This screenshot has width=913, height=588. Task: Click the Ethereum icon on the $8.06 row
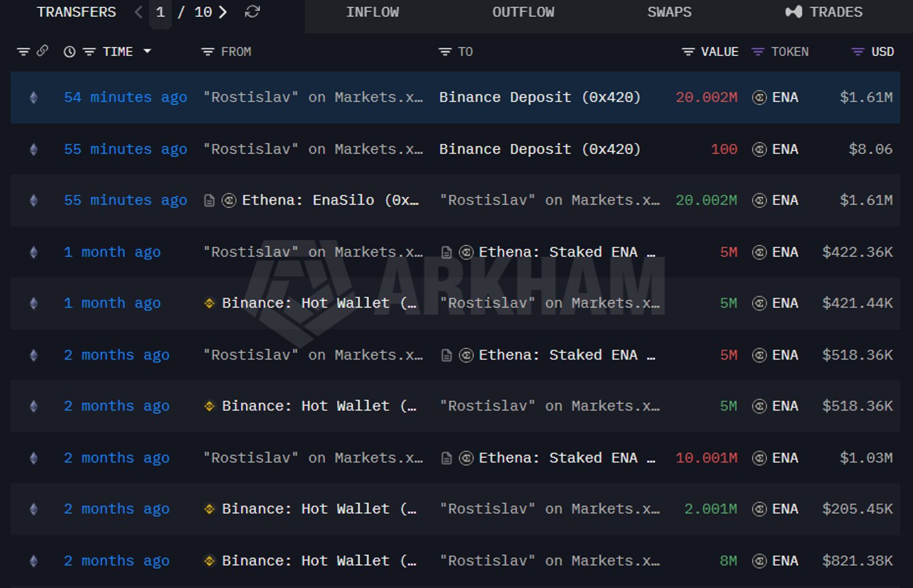click(34, 149)
